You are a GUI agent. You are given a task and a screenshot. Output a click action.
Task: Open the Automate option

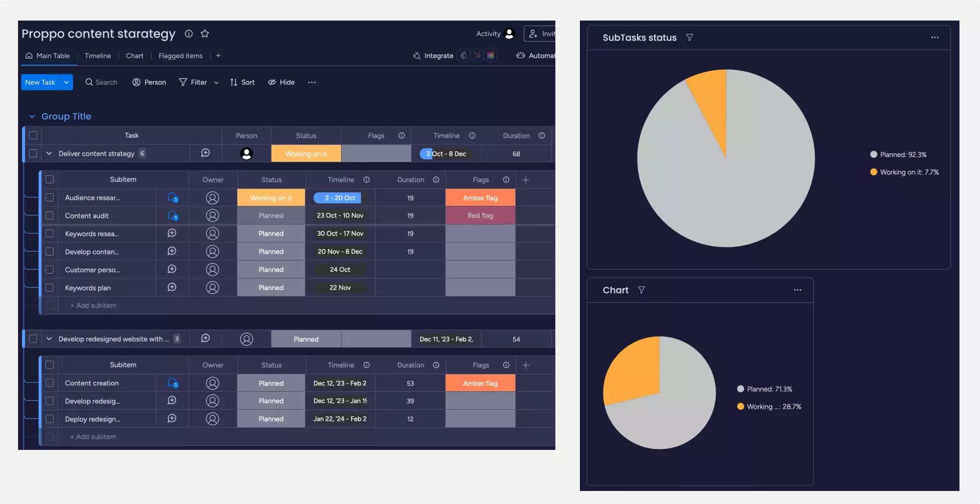click(x=535, y=56)
